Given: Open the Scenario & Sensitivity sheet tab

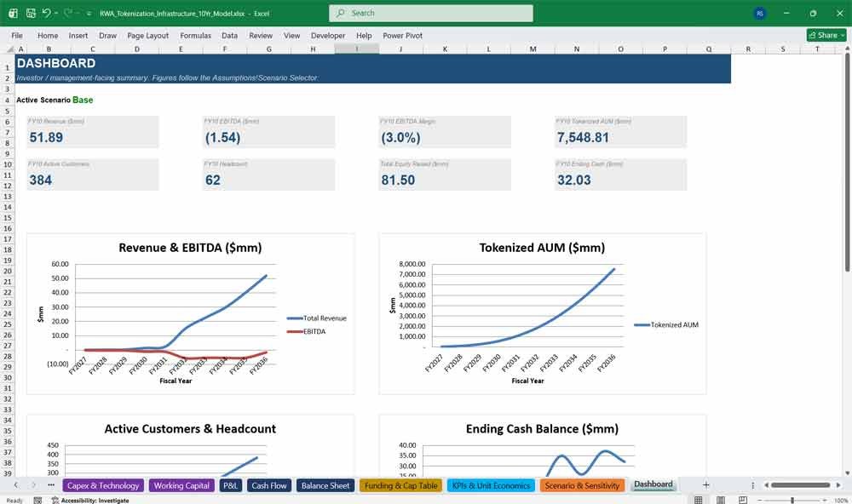Looking at the screenshot, I should [x=582, y=485].
